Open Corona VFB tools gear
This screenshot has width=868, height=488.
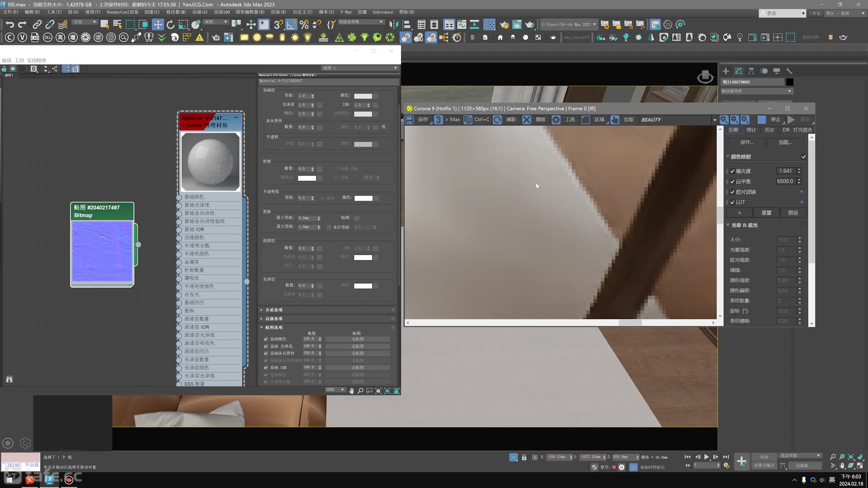[556, 120]
